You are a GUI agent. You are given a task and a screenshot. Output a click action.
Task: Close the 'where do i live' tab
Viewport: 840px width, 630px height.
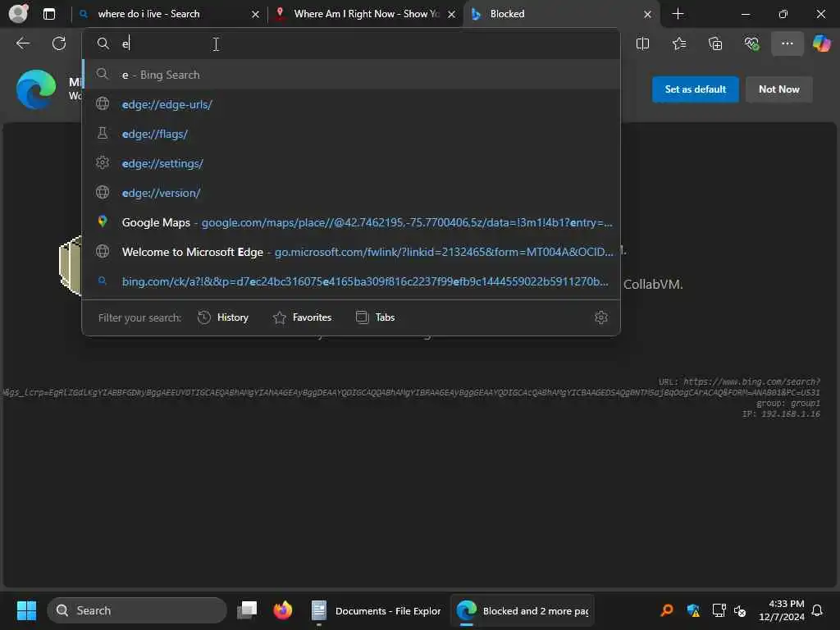click(256, 15)
